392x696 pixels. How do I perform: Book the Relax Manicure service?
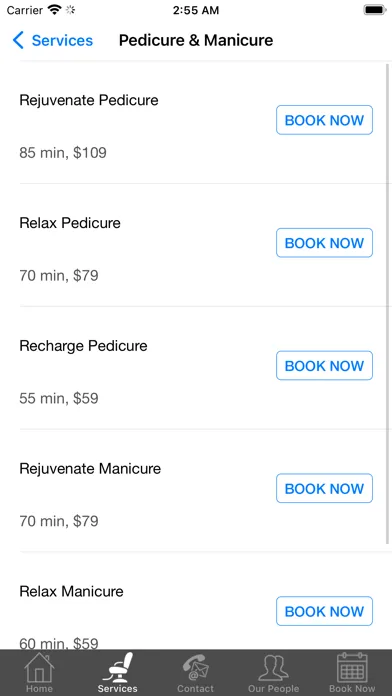tap(325, 611)
